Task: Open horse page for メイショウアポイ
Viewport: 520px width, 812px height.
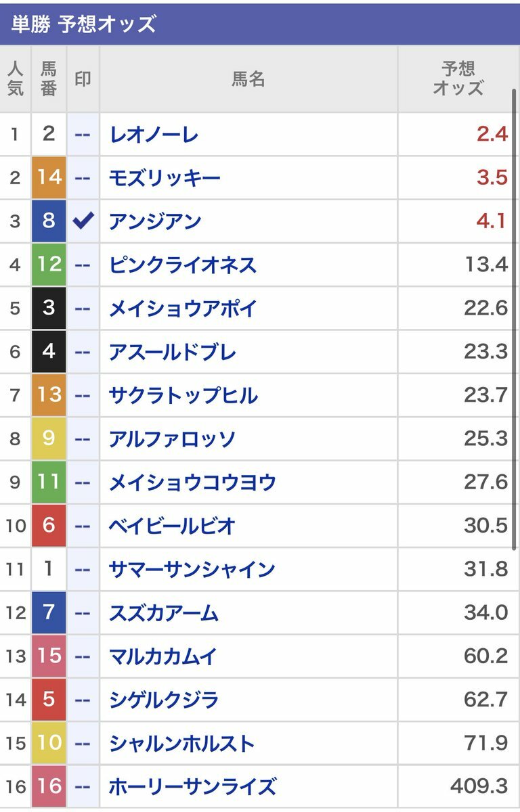Action: [x=183, y=309]
